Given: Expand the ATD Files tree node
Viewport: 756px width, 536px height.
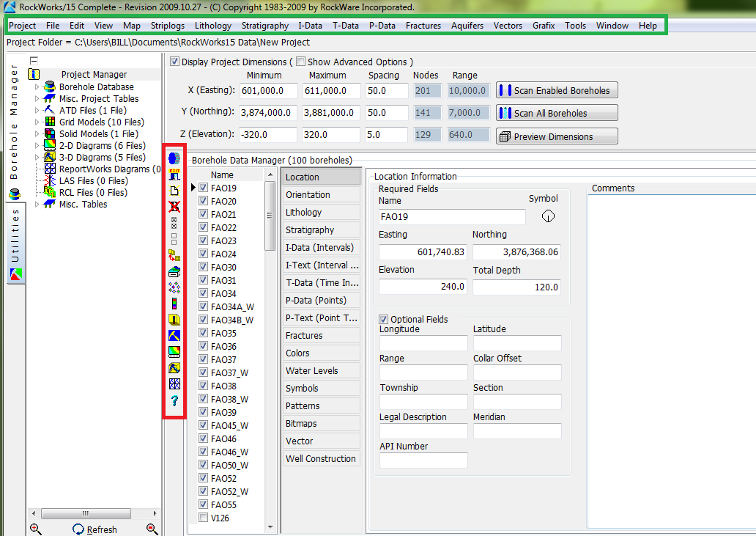Looking at the screenshot, I should click(37, 110).
